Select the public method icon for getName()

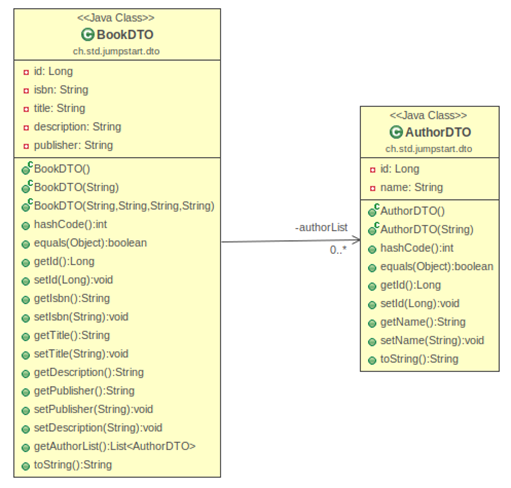372,323
